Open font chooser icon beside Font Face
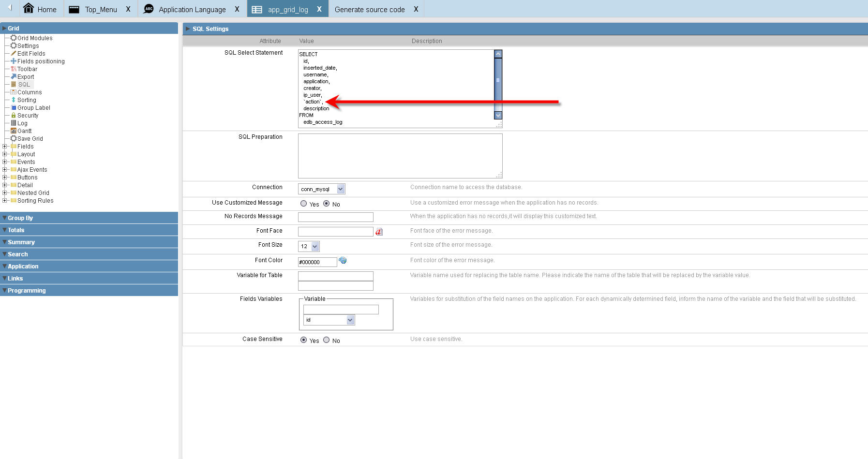This screenshot has height=459, width=868. 379,232
